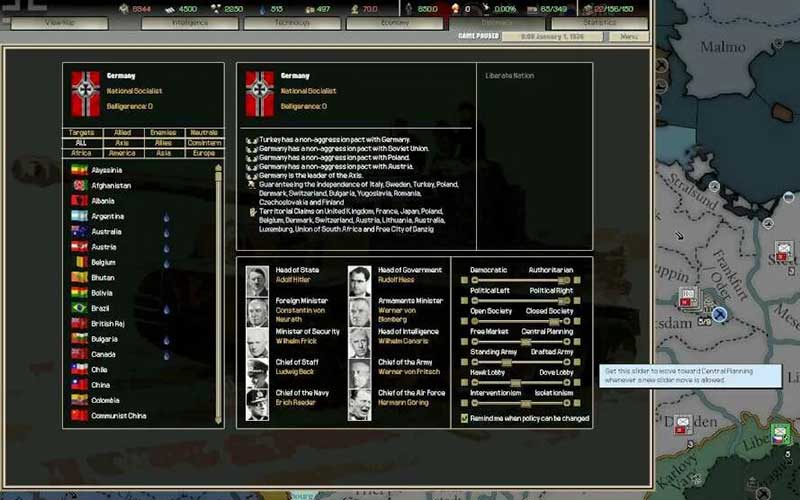The height and width of the screenshot is (500, 800).
Task: Click Adolf Hitler's Head of State portrait
Action: tap(257, 281)
